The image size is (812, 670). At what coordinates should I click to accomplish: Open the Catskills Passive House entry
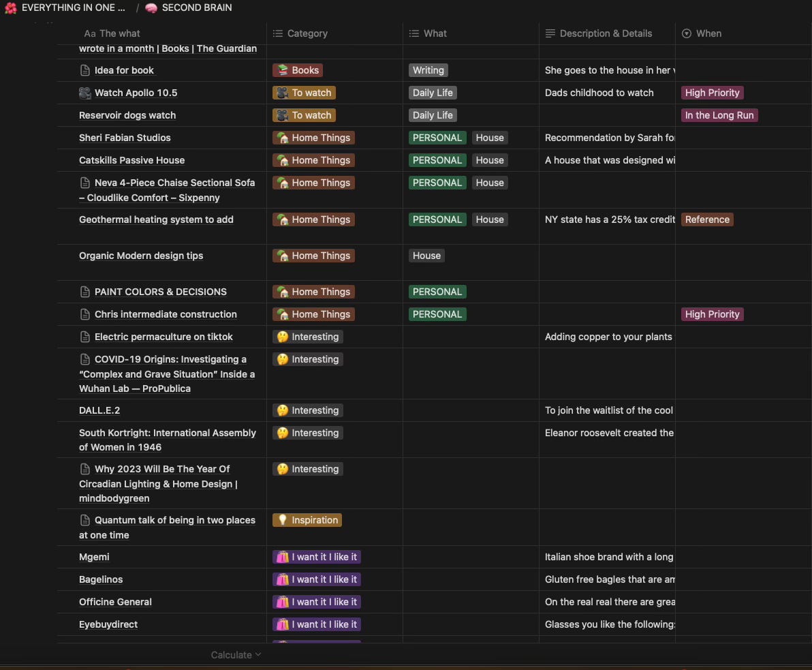131,160
